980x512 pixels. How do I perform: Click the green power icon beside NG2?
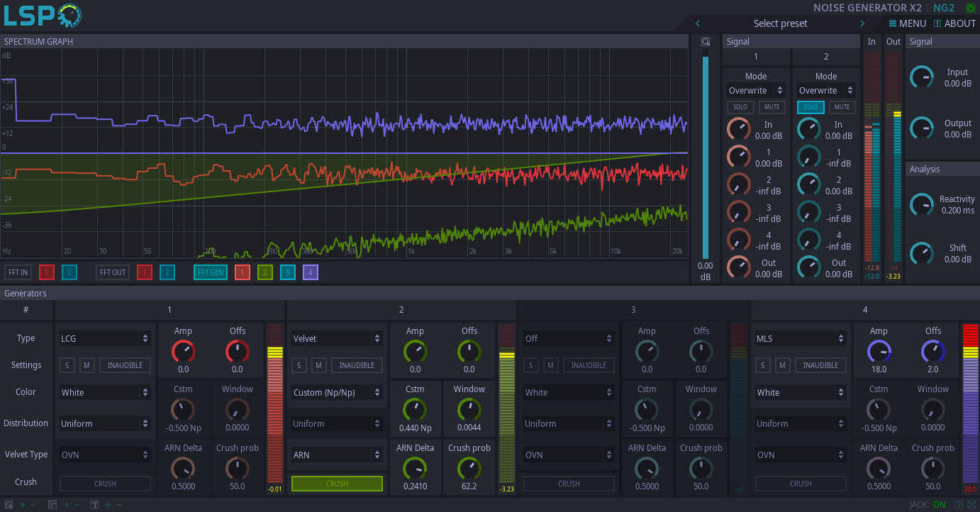[970, 8]
